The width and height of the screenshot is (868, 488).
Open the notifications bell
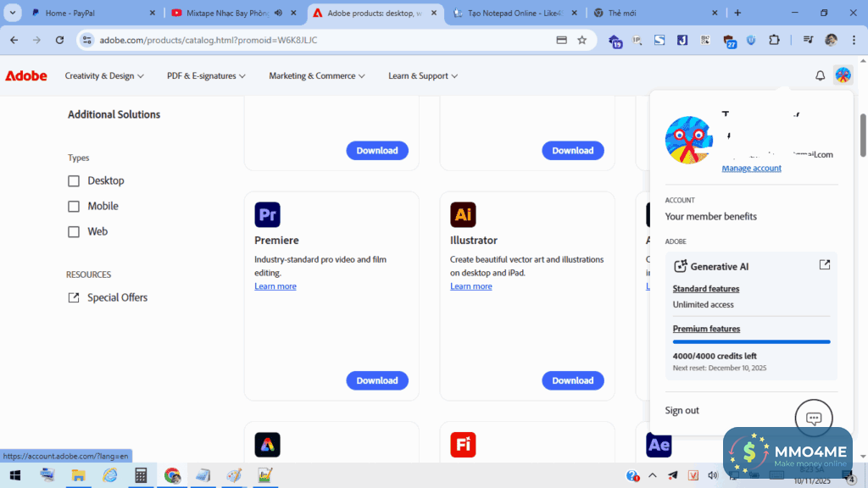(820, 75)
